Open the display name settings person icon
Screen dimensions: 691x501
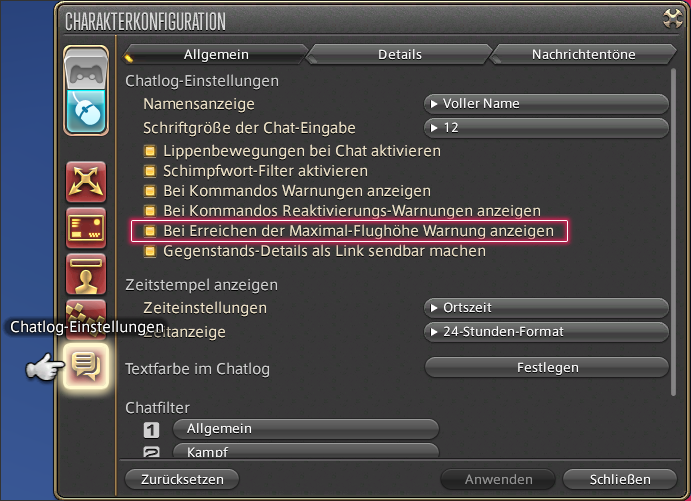point(86,274)
